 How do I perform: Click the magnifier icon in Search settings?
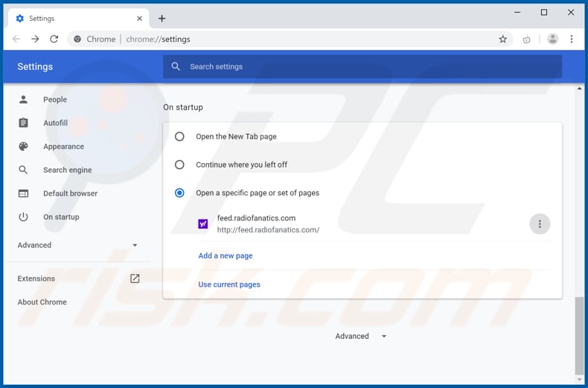176,66
